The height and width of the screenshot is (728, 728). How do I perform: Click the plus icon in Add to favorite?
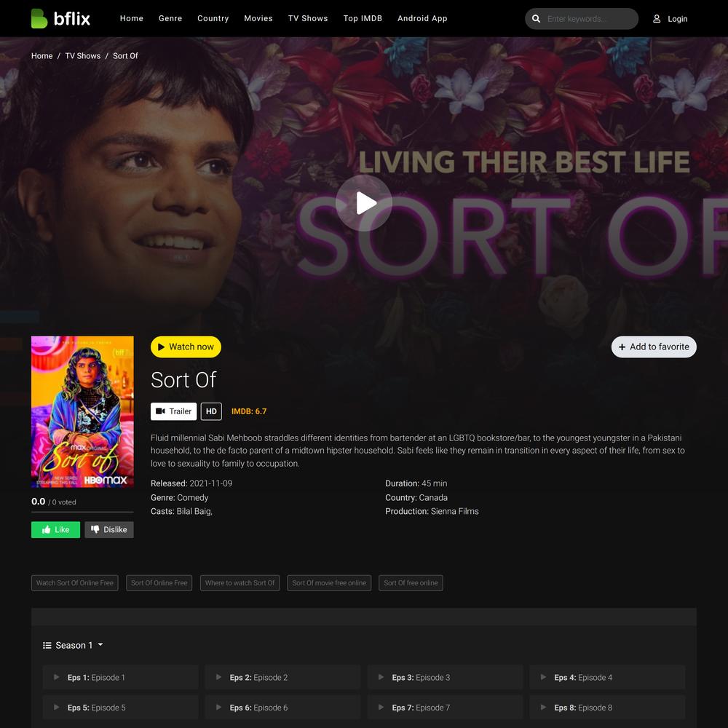point(622,347)
